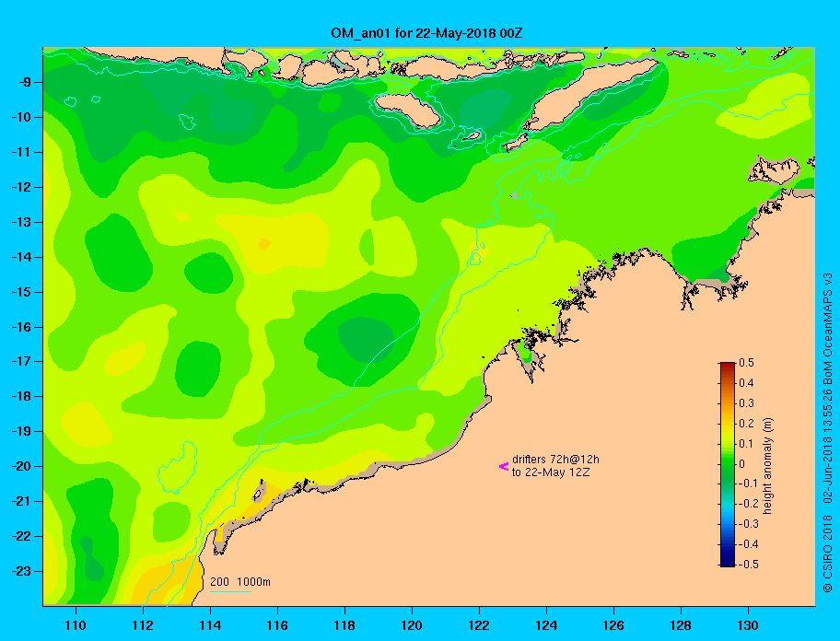Screen dimensions: 840x641
Task: Click the map title 'OM_an01 for 22-May-2018 00Z'
Action: (x=426, y=33)
